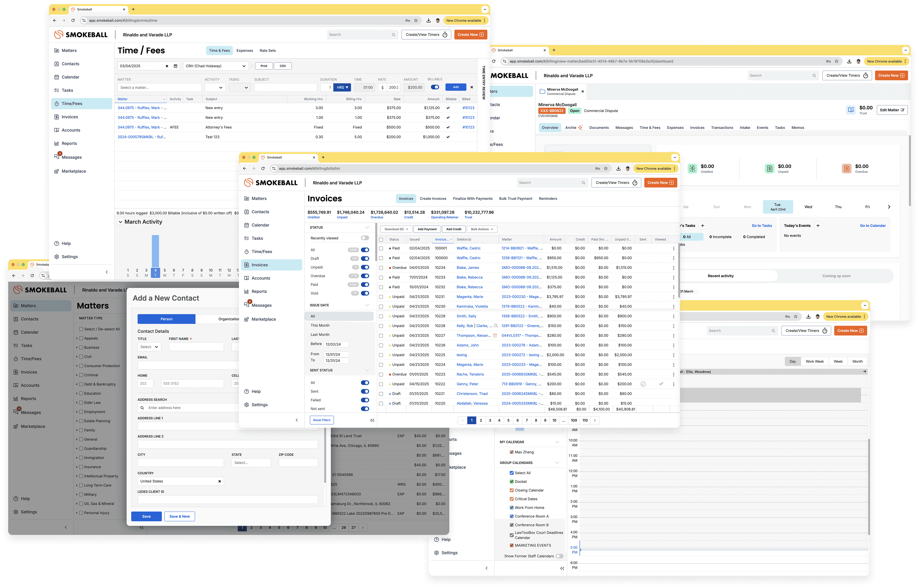Turn off the Draft status toggle
Image resolution: width=919 pixels, height=588 pixels.
(x=365, y=259)
